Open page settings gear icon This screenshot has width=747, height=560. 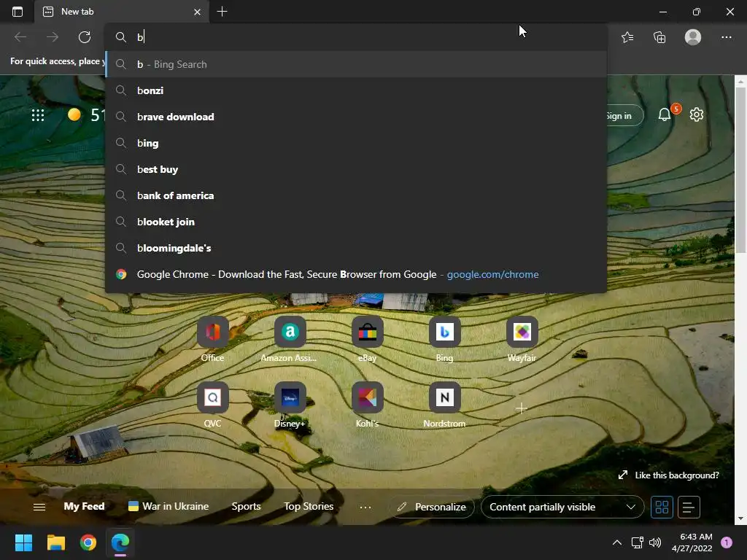(697, 114)
